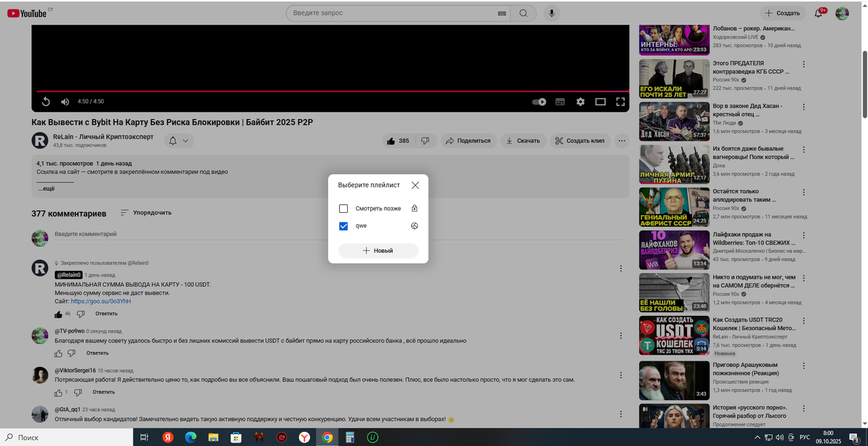Open video player settings gear

click(x=580, y=102)
